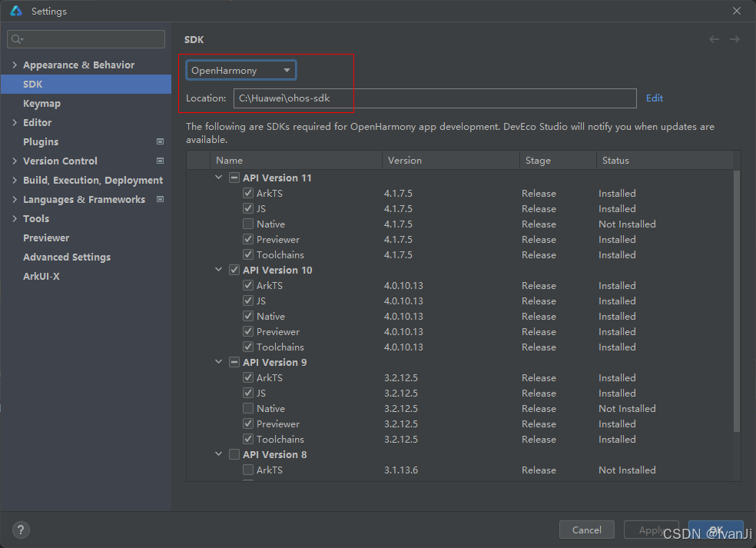Toggle API Version 11 group checkbox
This screenshot has height=548, width=756.
click(234, 178)
